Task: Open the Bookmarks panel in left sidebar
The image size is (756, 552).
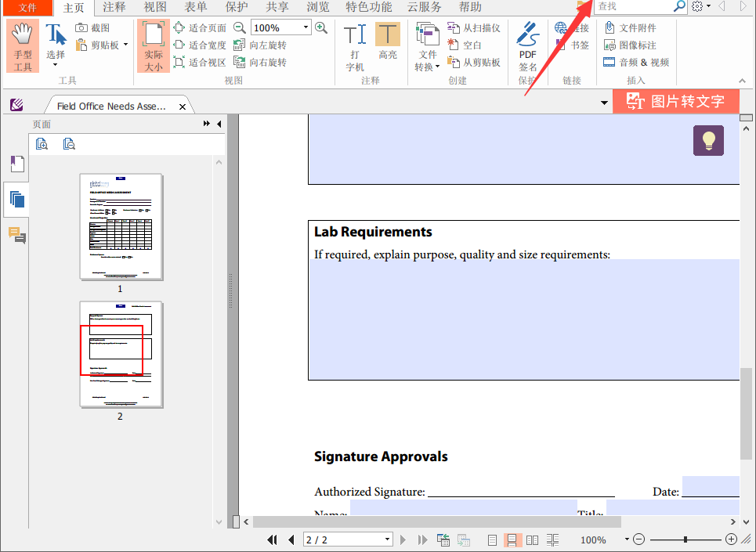Action: [17, 164]
